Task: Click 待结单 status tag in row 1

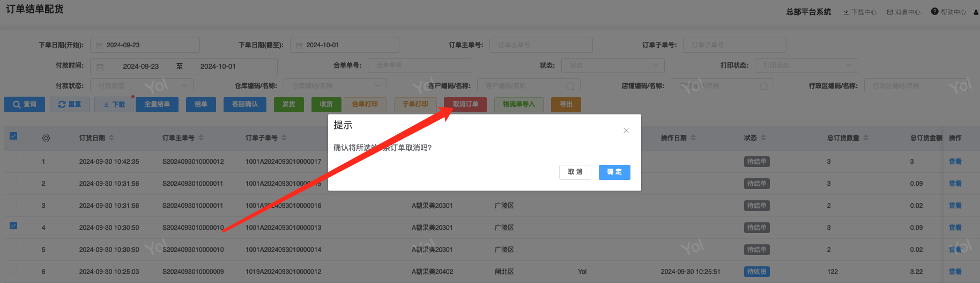Action: pos(757,162)
